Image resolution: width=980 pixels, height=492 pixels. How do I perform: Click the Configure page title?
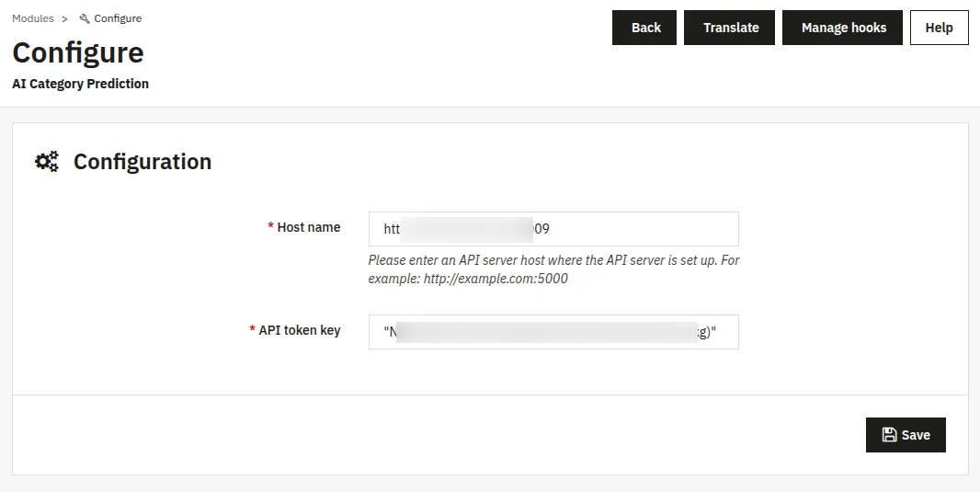click(x=78, y=51)
